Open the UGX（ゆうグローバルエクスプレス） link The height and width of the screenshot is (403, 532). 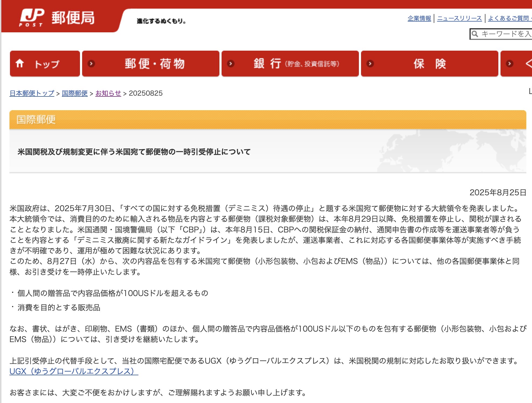pos(74,371)
